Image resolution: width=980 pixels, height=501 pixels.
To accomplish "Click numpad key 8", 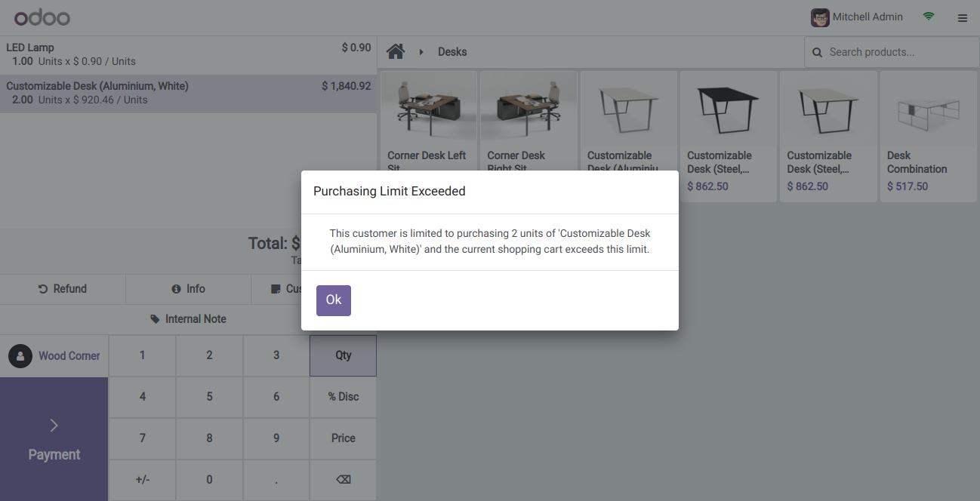I will pyautogui.click(x=209, y=438).
